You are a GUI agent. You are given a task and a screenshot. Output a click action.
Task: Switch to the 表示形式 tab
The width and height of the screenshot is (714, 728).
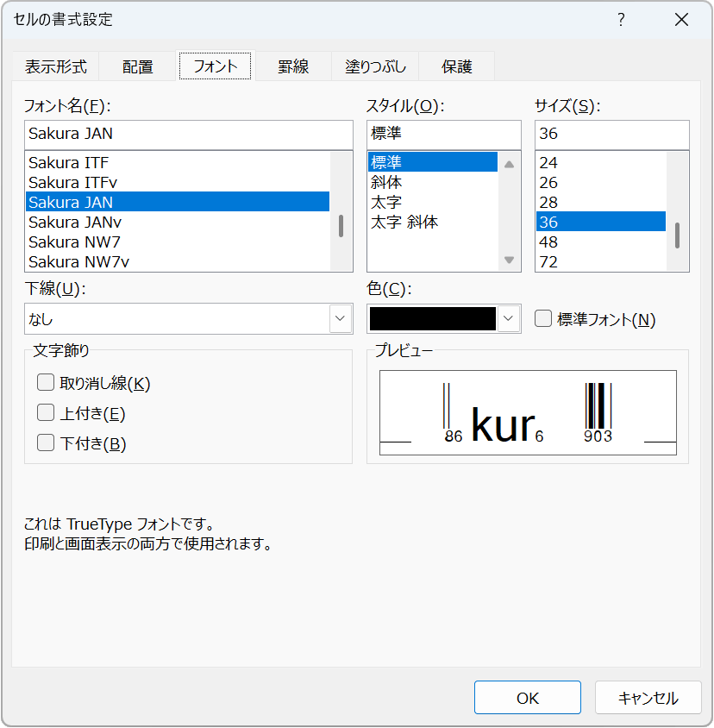coord(56,65)
